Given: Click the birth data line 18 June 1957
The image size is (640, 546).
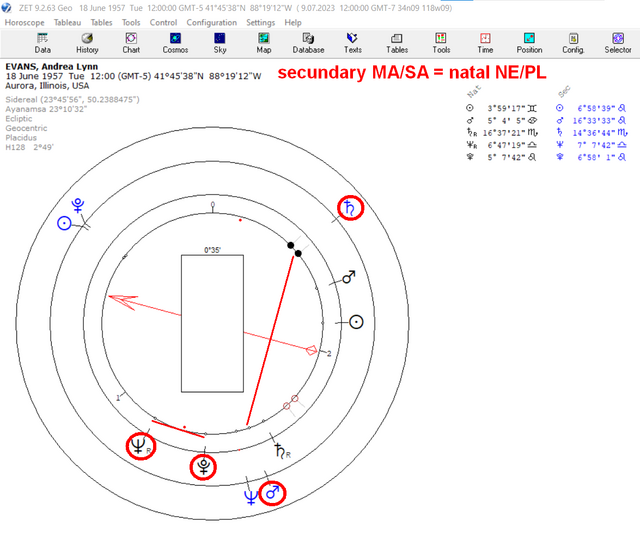Looking at the screenshot, I should point(133,76).
